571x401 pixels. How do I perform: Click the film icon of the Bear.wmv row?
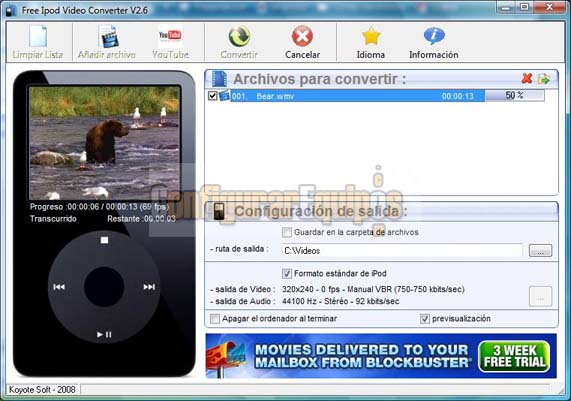224,96
